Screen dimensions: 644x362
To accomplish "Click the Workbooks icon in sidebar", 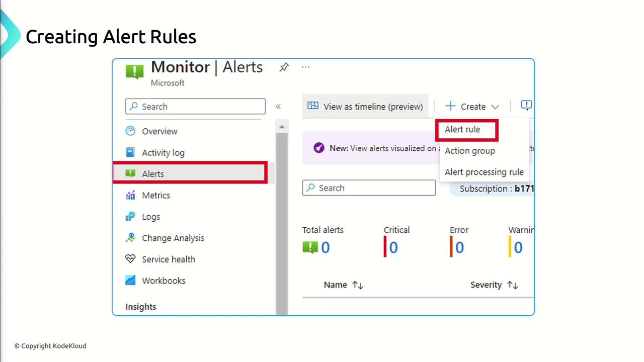I will click(x=130, y=281).
